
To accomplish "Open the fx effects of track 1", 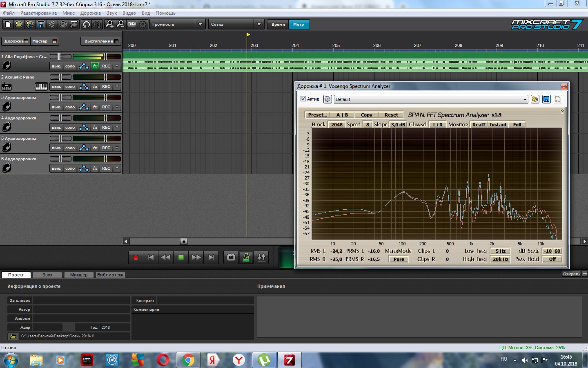I will (95, 66).
